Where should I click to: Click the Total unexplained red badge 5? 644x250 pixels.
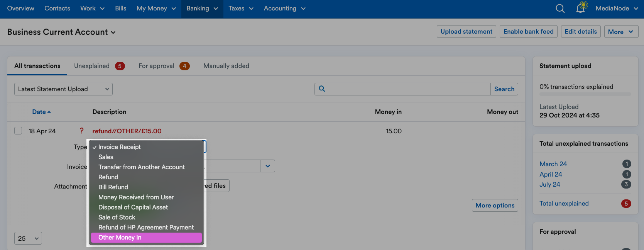click(x=626, y=204)
